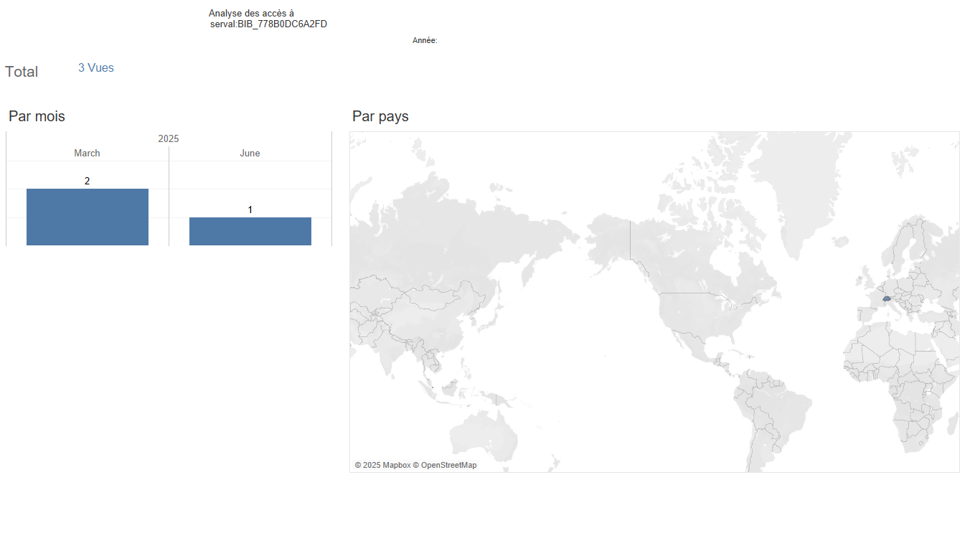980x551 pixels.
Task: Open the OpenStreetMap attribution link
Action: pos(448,465)
